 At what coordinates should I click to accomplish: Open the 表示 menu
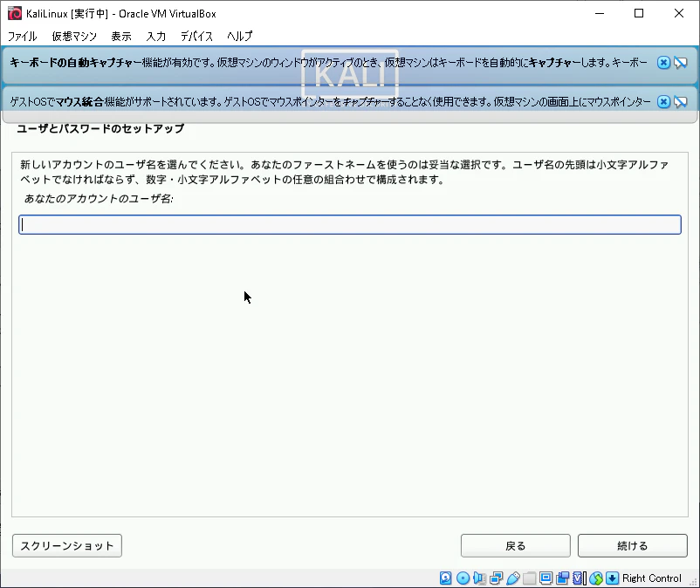coord(121,36)
